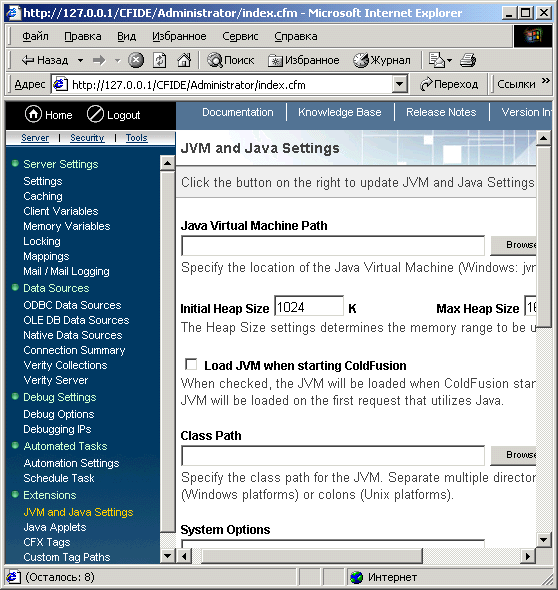Open the Журнал history toolbar button

tap(382, 60)
